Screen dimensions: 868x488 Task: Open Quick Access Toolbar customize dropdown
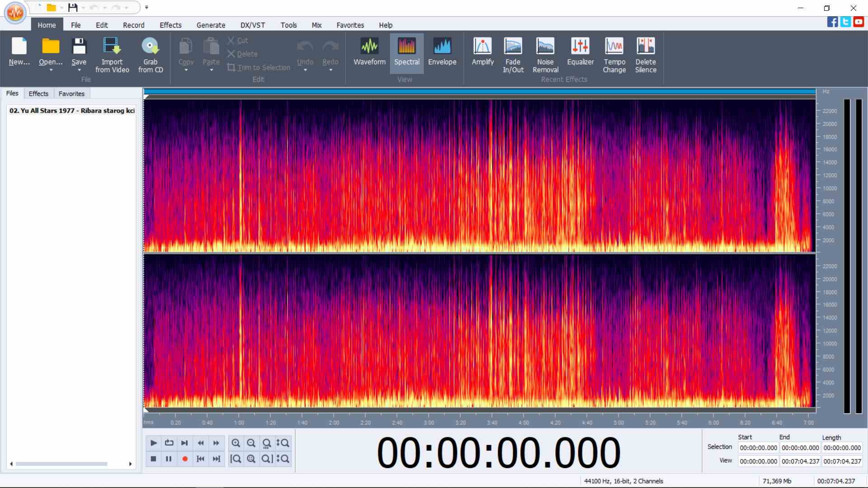click(146, 7)
